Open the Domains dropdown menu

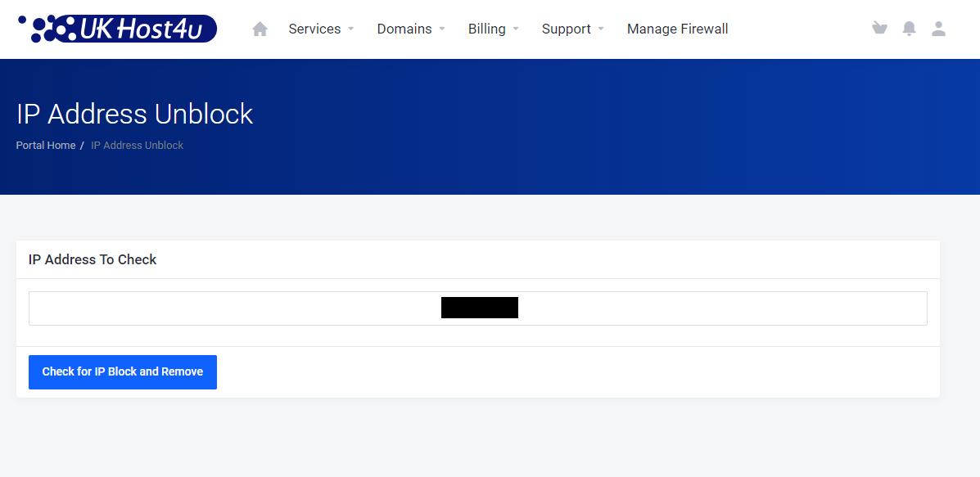pos(404,29)
